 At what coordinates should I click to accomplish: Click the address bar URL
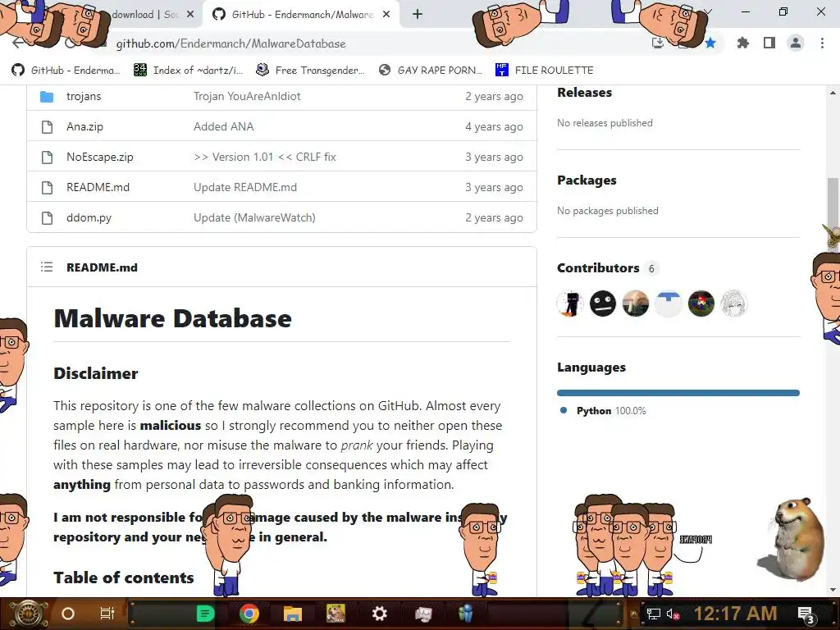click(231, 43)
